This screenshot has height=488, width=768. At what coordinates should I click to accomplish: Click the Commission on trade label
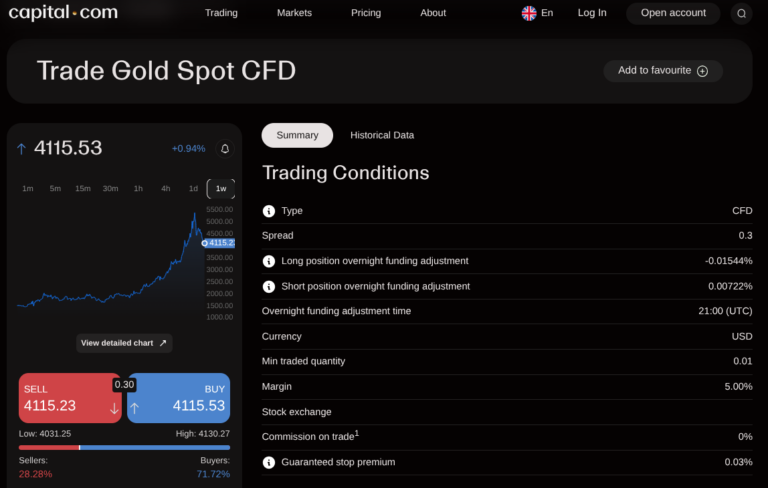(x=310, y=436)
